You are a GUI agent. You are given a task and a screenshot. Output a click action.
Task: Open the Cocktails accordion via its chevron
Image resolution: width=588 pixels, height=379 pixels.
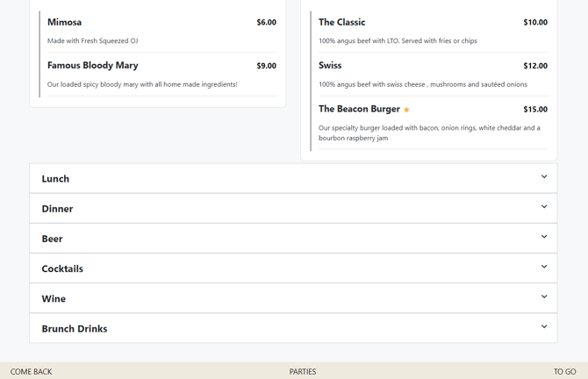pyautogui.click(x=543, y=267)
